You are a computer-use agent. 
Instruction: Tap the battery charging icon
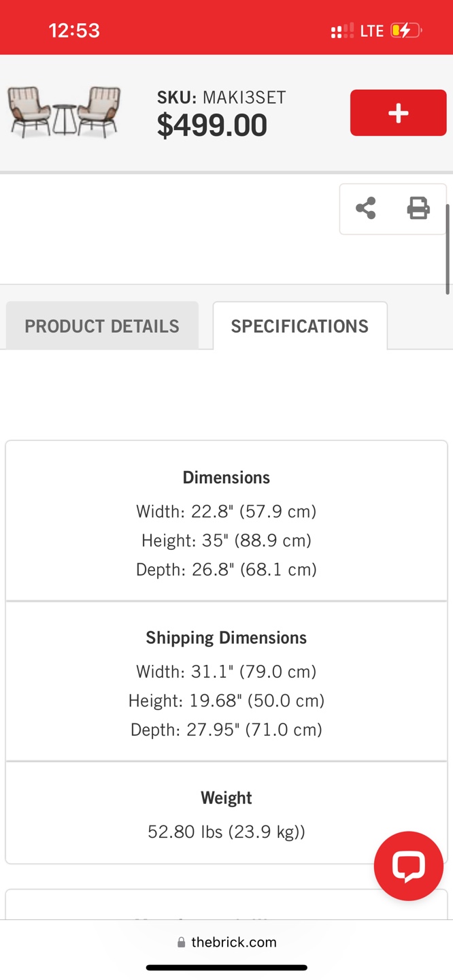pyautogui.click(x=406, y=31)
